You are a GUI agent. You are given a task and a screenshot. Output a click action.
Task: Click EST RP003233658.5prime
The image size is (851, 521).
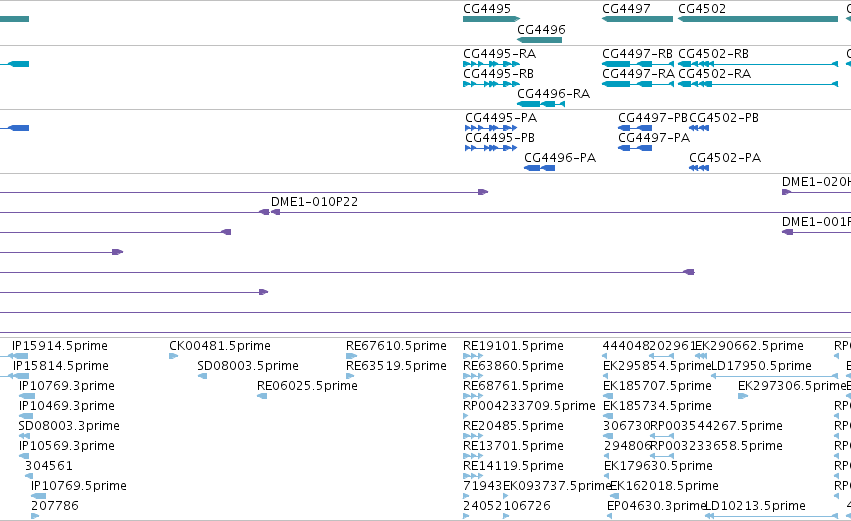(716, 446)
